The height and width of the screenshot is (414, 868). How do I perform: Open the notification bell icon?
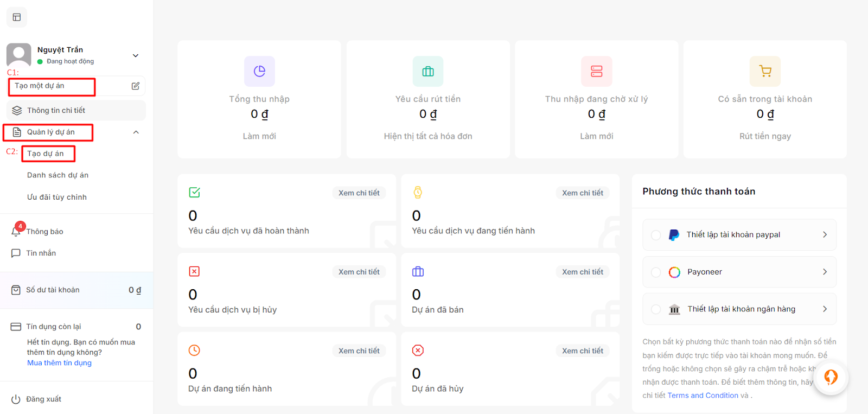click(16, 232)
